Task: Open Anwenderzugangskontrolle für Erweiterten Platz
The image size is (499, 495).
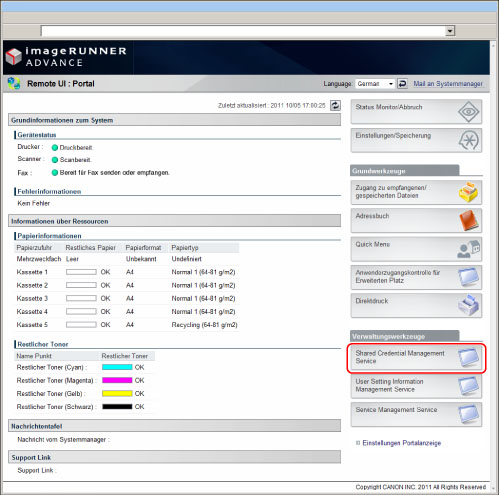Action: tap(416, 277)
